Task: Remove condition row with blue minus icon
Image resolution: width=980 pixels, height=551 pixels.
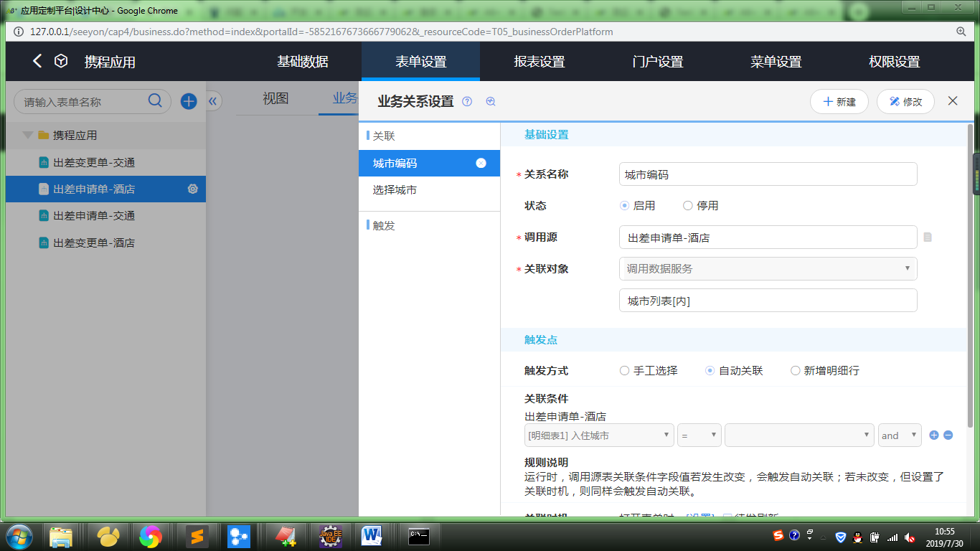Action: [948, 435]
